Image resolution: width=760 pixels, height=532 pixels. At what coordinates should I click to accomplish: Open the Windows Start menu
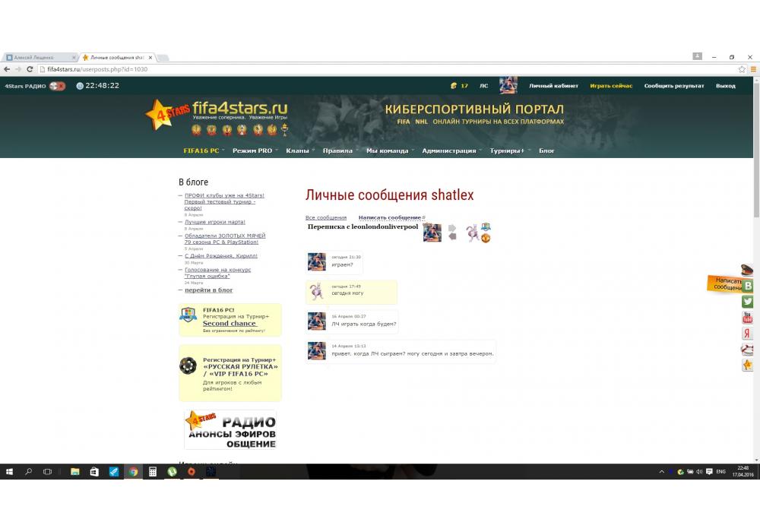click(9, 471)
